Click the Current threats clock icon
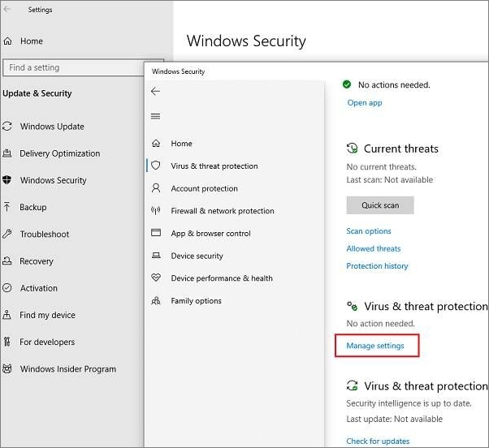This screenshot has width=489, height=448. pos(353,149)
